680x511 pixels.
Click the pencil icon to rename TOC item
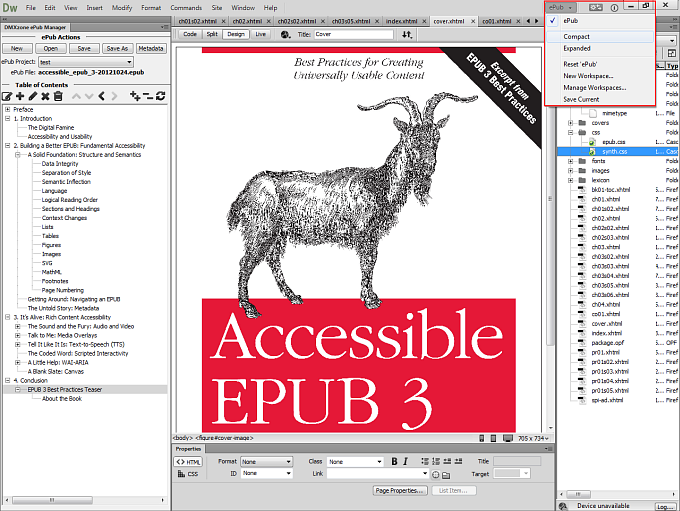pyautogui.click(x=33, y=96)
